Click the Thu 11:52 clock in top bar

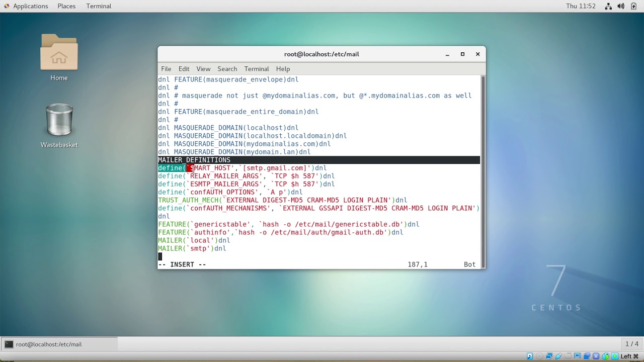(581, 6)
